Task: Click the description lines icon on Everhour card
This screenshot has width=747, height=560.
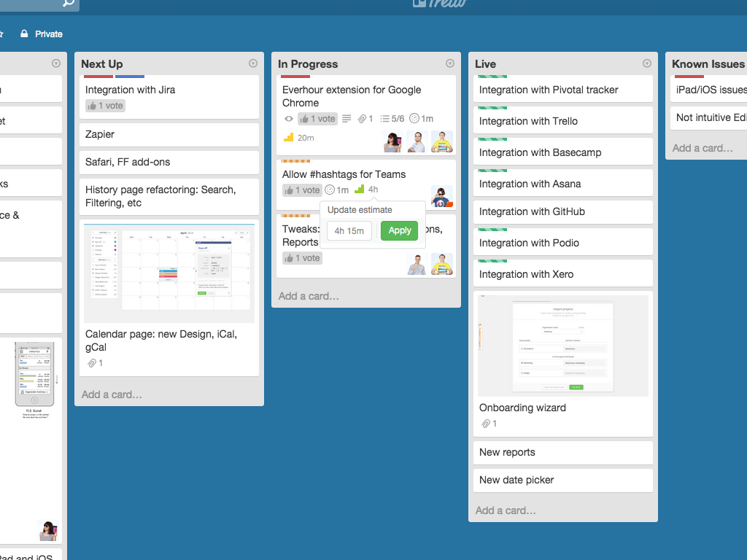Action: click(347, 119)
